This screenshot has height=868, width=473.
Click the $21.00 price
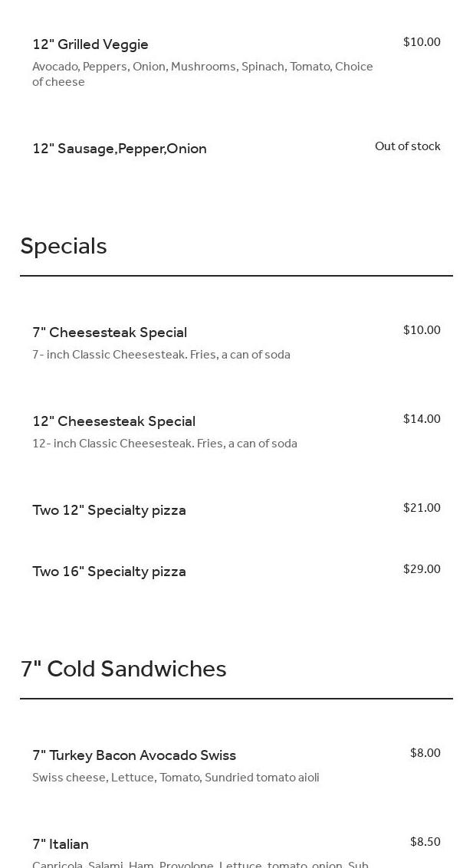pyautogui.click(x=422, y=508)
